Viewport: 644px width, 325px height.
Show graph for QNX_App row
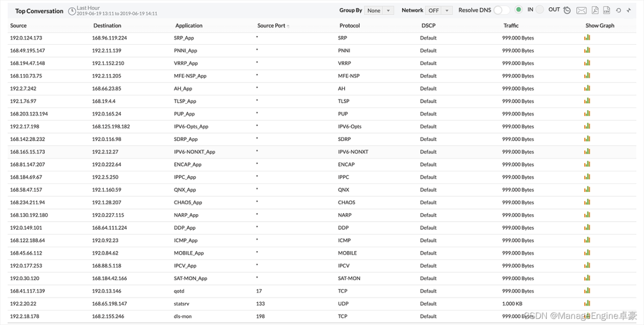point(587,189)
